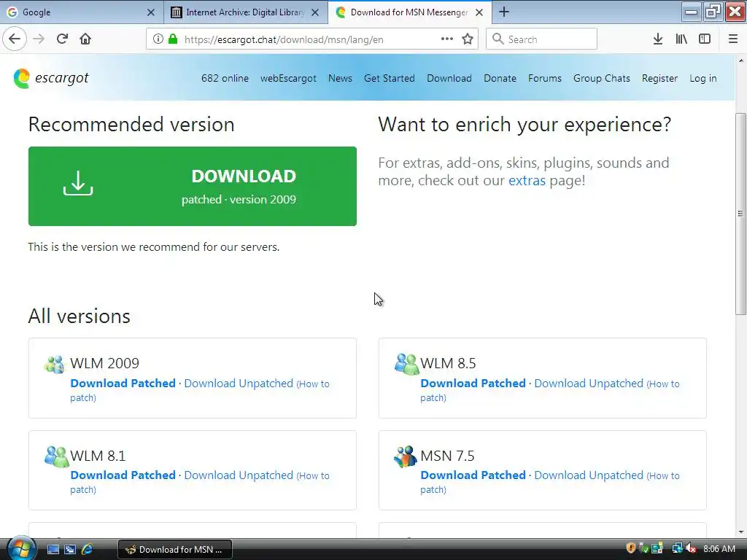Launch Internet Explorer from quick launch

(88, 549)
